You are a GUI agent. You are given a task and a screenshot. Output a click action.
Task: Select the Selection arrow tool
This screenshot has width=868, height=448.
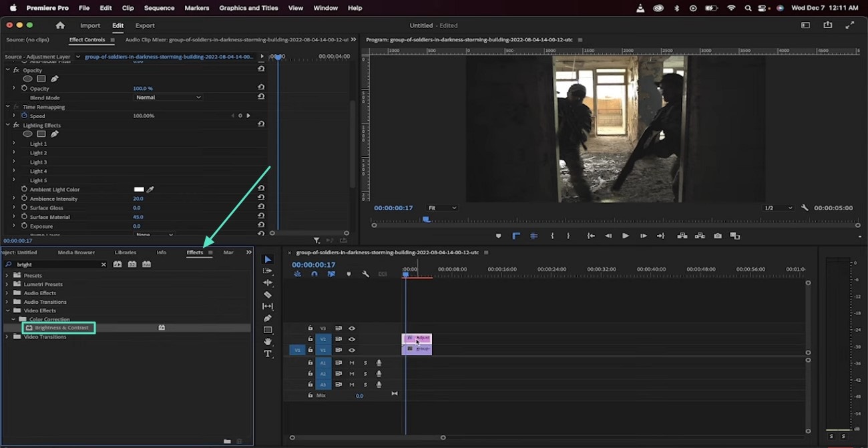coord(268,259)
